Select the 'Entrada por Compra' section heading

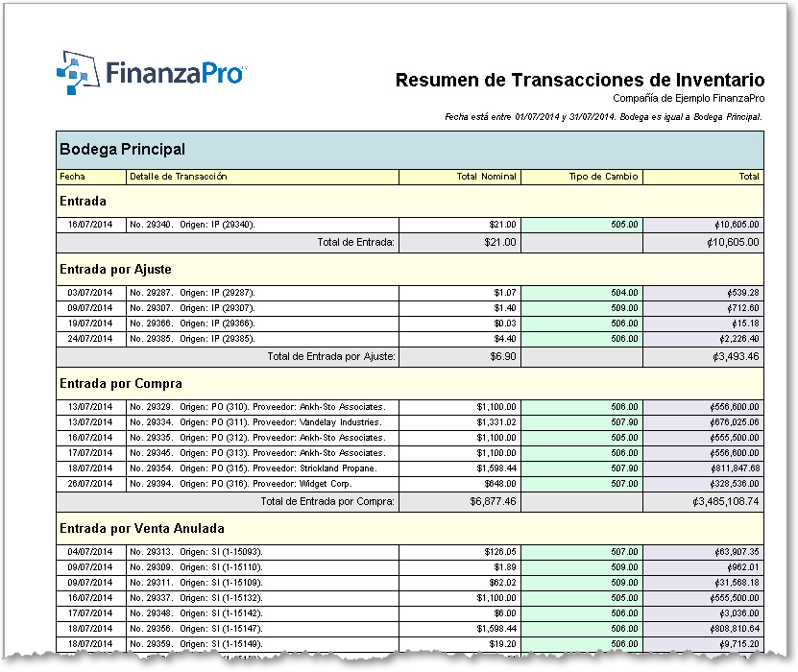click(121, 384)
